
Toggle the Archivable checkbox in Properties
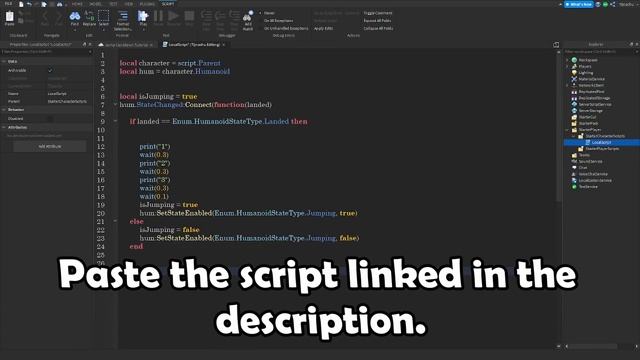pos(50,70)
